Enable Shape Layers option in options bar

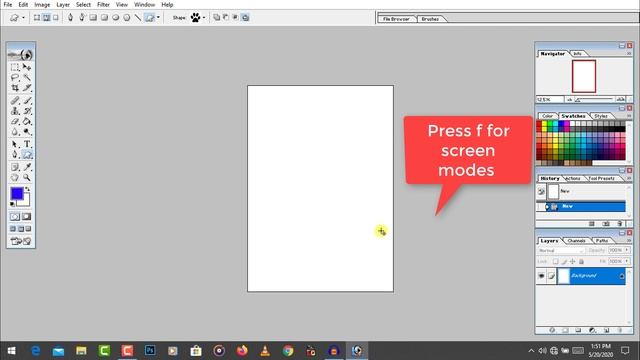tap(37, 18)
